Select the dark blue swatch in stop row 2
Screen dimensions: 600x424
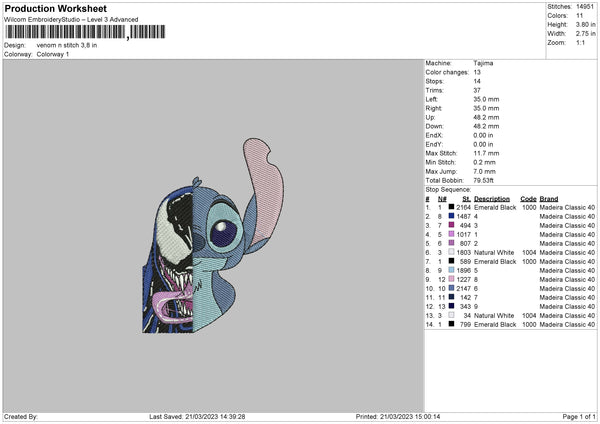452,216
